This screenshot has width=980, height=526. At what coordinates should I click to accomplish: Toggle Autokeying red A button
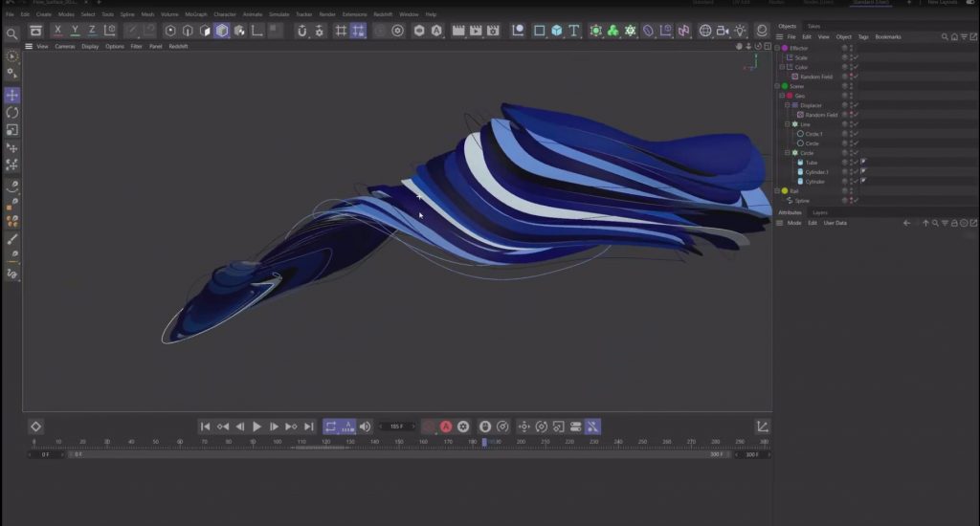(x=446, y=427)
